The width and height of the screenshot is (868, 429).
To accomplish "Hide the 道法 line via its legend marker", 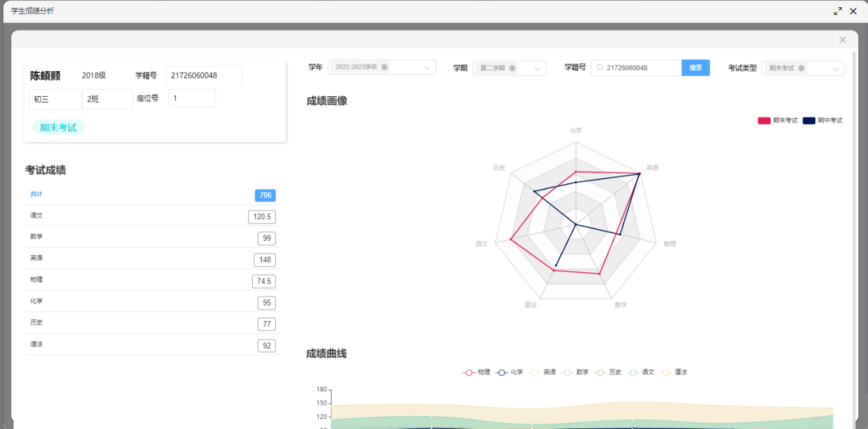I will (674, 372).
